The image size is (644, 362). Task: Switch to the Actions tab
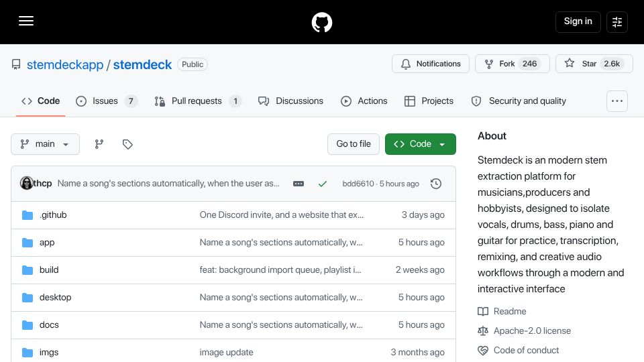pos(364,101)
